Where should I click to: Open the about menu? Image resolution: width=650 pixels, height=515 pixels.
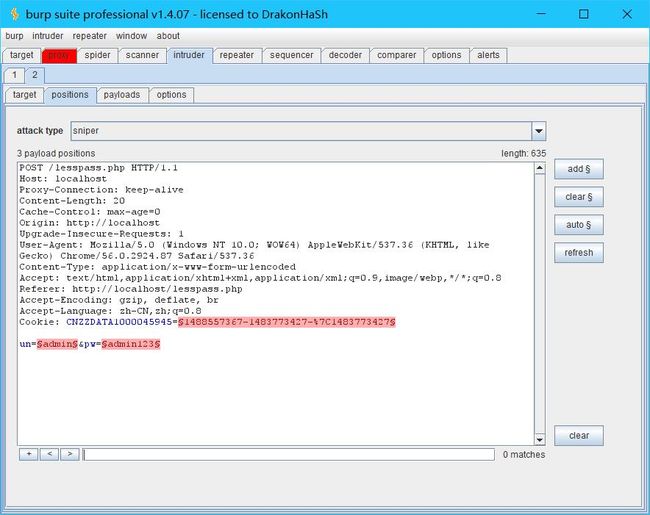pyautogui.click(x=168, y=36)
